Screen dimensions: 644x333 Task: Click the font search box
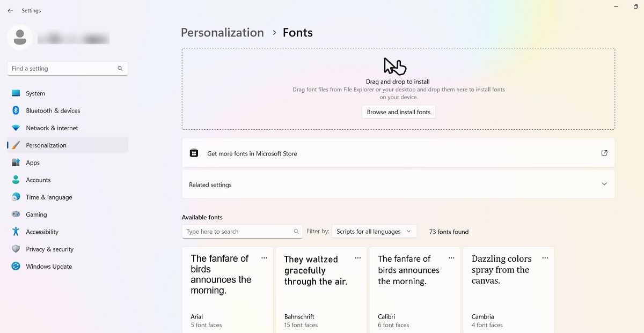(x=242, y=231)
